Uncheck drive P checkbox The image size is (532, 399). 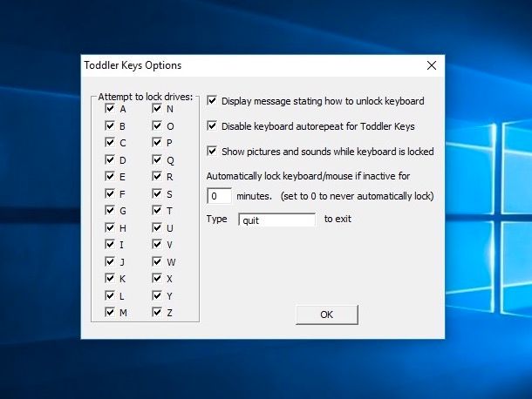157,142
